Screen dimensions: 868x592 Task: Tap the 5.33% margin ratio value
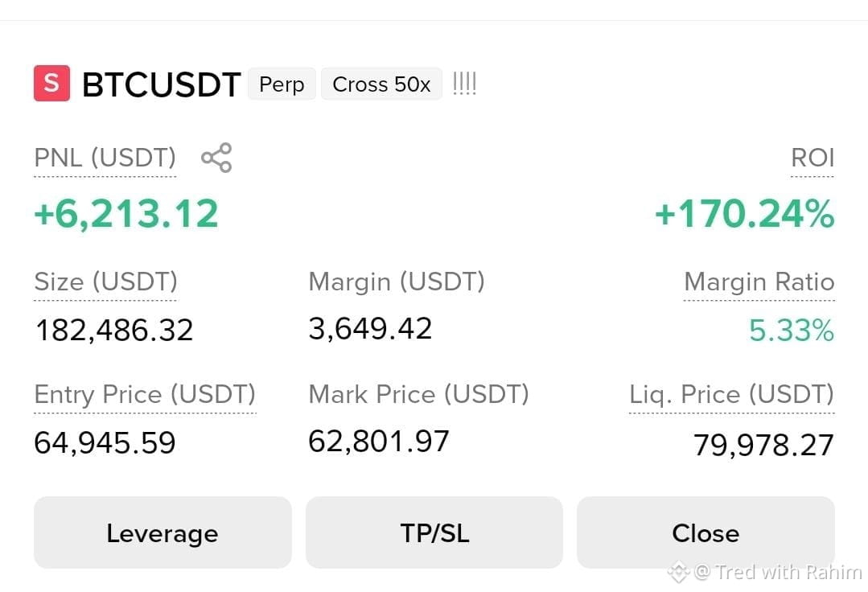(792, 331)
